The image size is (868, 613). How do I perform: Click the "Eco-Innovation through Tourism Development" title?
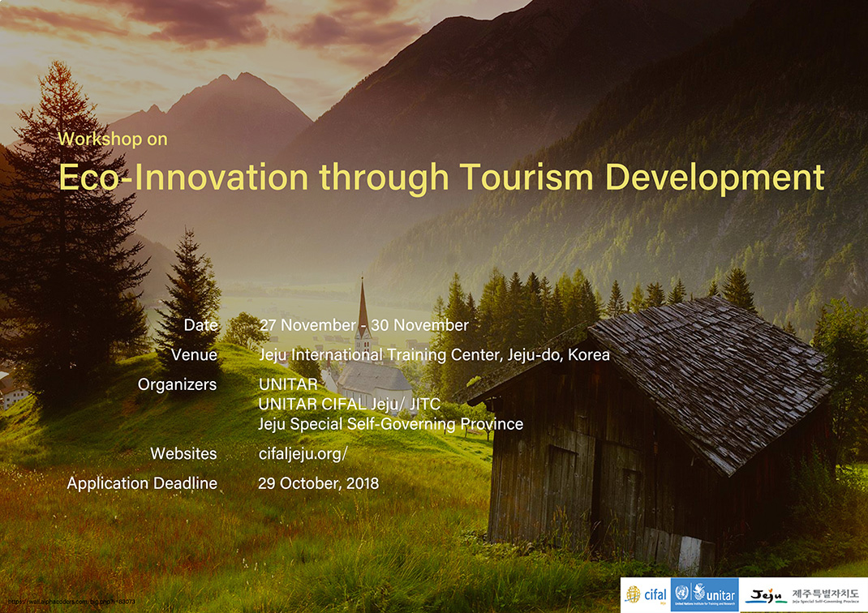(x=442, y=178)
